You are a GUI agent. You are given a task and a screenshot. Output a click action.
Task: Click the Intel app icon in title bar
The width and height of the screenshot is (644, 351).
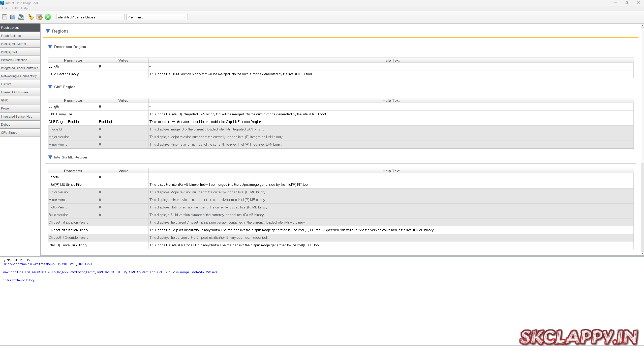[2, 3]
